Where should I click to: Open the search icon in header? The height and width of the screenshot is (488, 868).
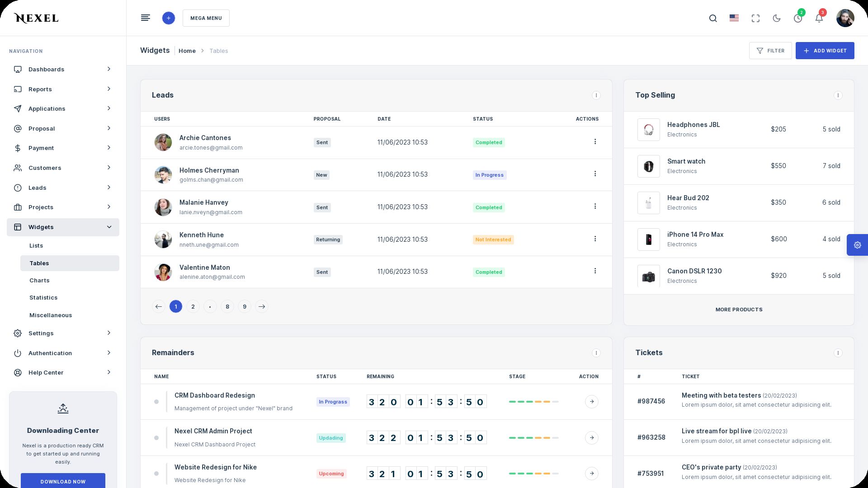click(x=713, y=19)
